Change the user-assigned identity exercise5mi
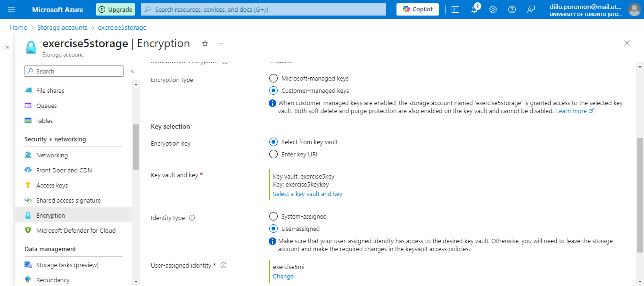The image size is (644, 286). pyautogui.click(x=283, y=276)
